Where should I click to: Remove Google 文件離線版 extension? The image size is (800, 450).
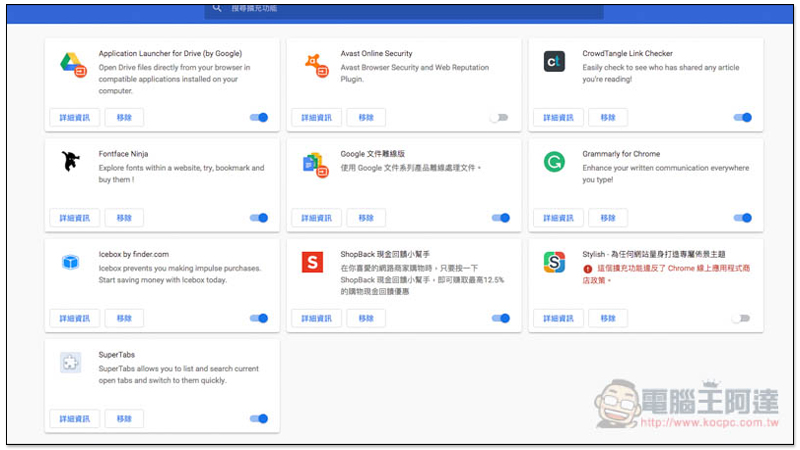[x=366, y=218]
